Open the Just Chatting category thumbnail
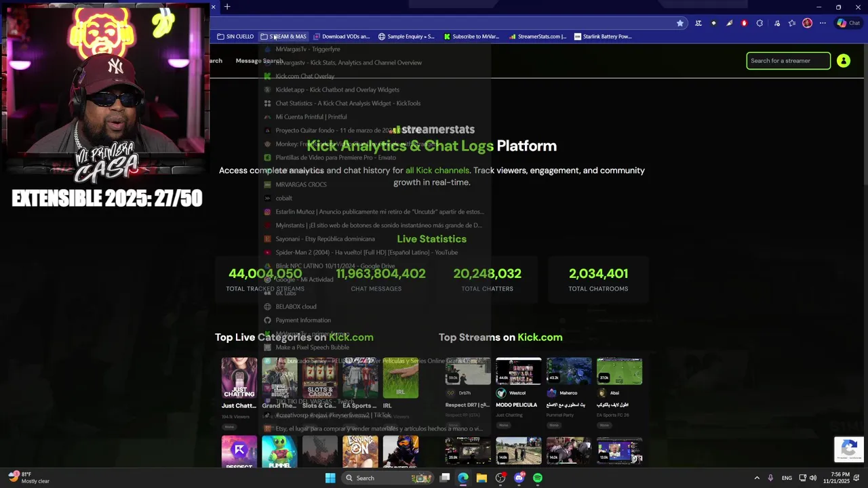This screenshot has width=868, height=488. tap(239, 378)
